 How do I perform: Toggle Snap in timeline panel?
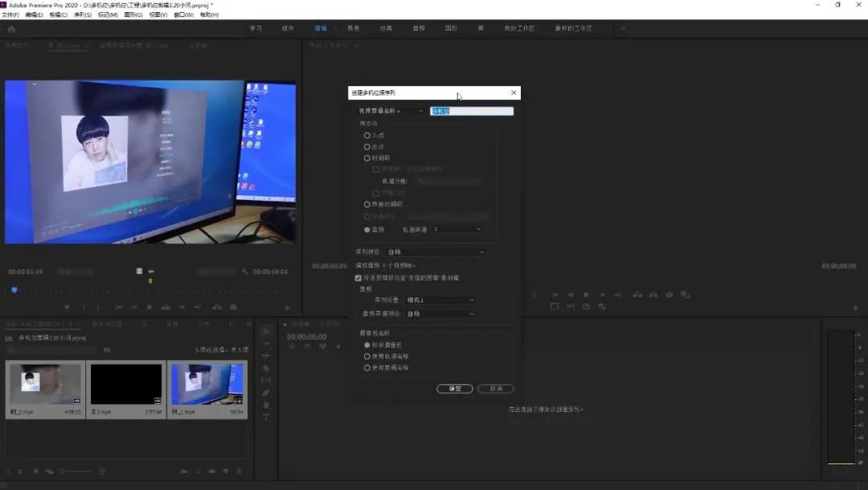[x=307, y=346]
